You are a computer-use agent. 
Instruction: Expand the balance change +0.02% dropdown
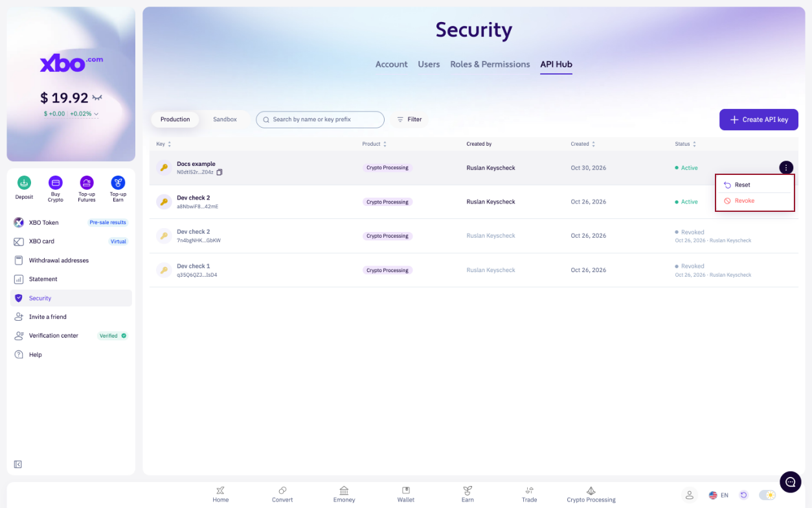click(x=84, y=114)
